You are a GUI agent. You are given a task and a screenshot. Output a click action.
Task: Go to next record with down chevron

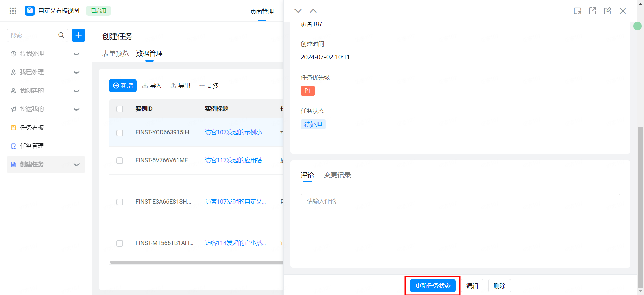298,11
